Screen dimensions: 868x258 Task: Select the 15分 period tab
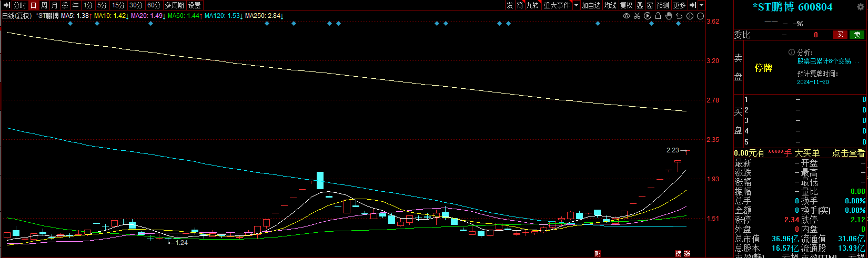(x=118, y=5)
